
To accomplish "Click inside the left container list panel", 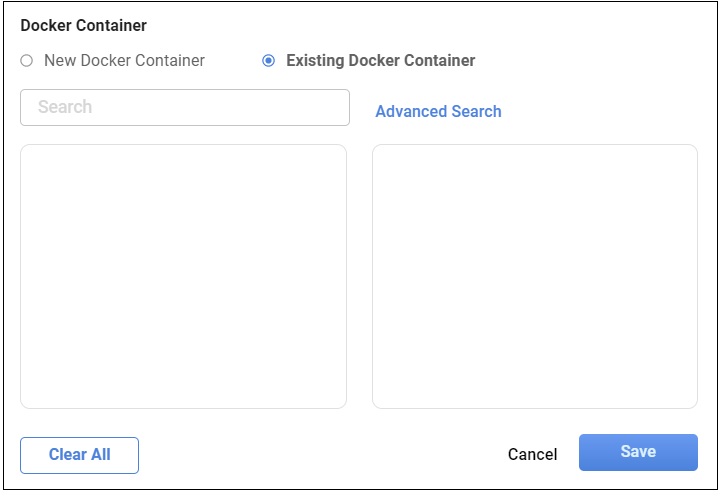I will 183,276.
